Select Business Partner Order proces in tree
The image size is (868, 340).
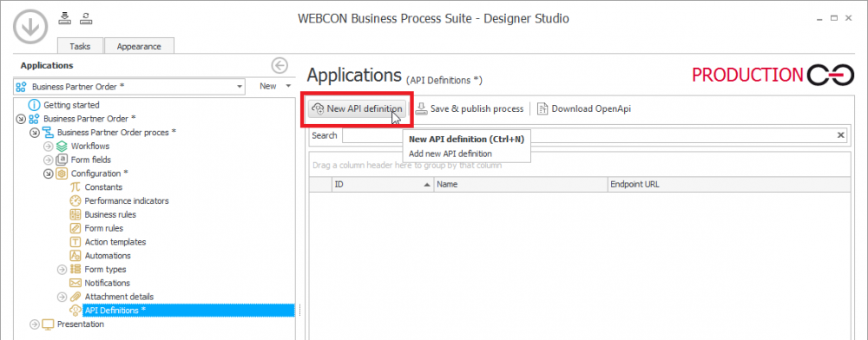[x=117, y=132]
